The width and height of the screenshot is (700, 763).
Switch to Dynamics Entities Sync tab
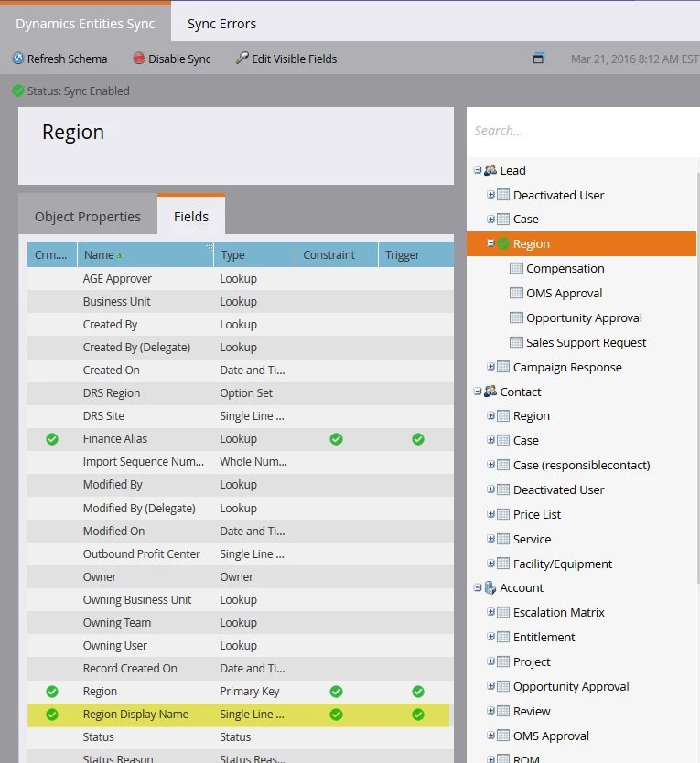tap(85, 23)
